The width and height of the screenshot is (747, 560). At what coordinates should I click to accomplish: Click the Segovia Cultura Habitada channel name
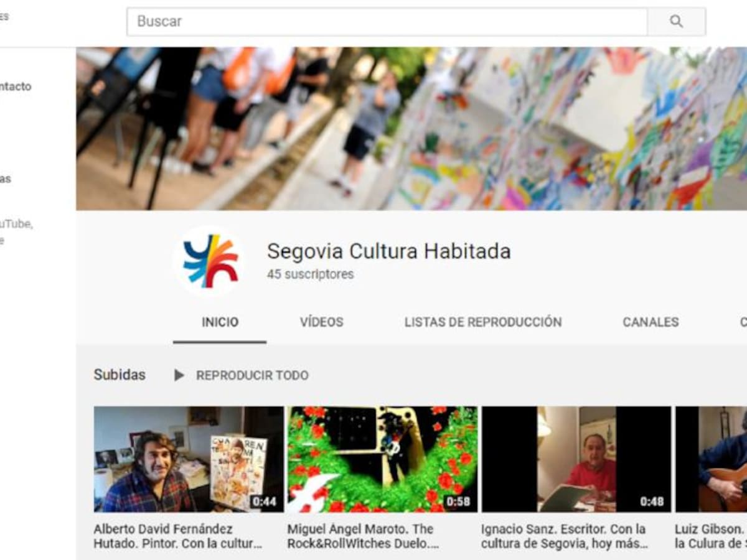[x=388, y=251]
